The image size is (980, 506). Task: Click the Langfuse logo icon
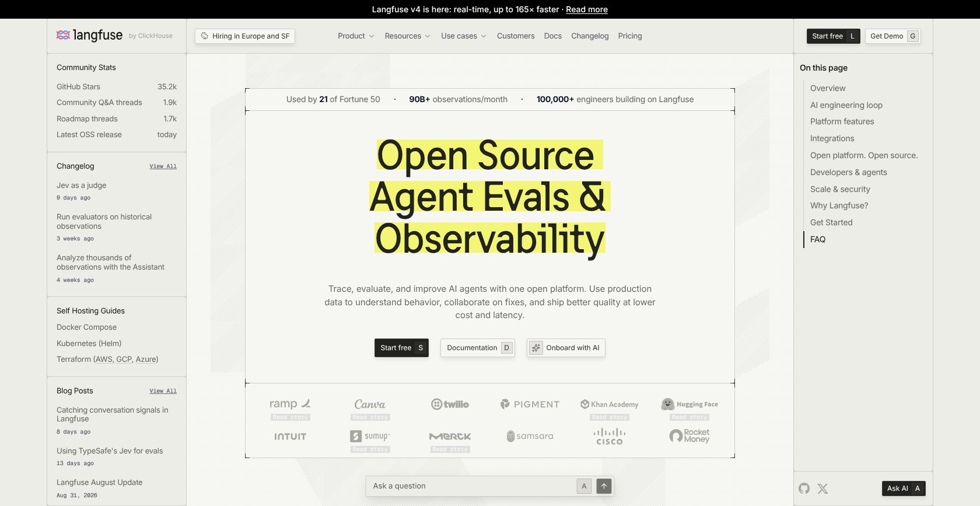point(63,35)
